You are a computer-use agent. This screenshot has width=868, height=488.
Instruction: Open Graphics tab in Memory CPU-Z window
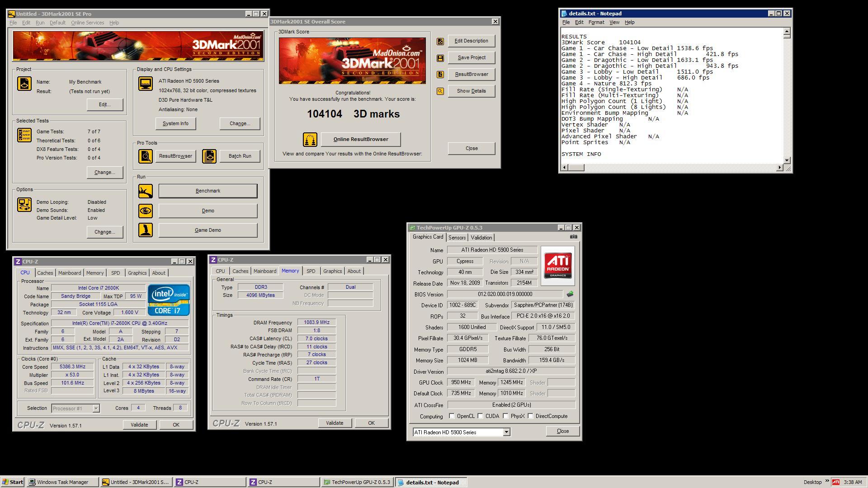(332, 271)
